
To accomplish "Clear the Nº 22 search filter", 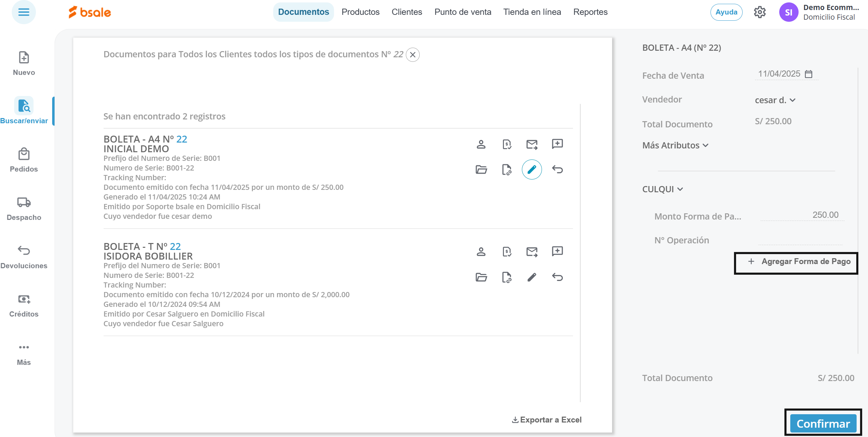I will pos(412,55).
